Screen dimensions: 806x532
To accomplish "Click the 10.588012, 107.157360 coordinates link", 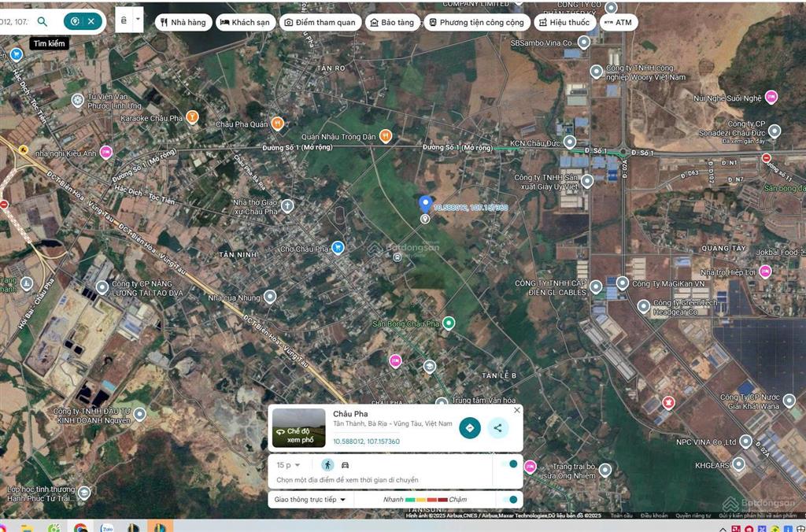I will pyautogui.click(x=366, y=441).
